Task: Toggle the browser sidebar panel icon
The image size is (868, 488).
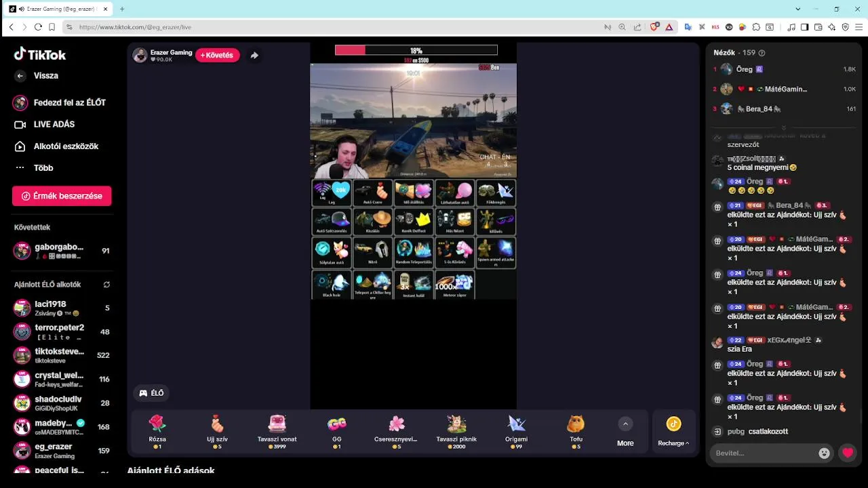Action: tap(804, 27)
